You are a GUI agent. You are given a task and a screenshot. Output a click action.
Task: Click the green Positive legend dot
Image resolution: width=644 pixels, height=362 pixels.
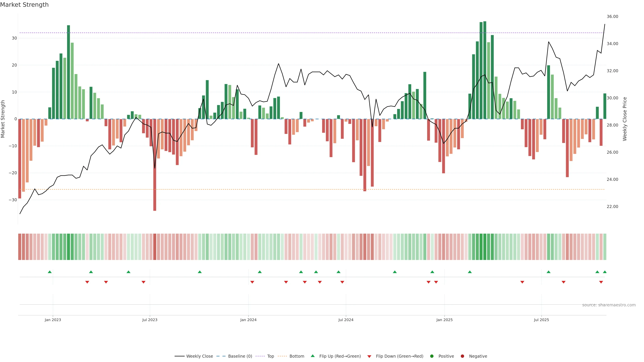[x=432, y=356]
